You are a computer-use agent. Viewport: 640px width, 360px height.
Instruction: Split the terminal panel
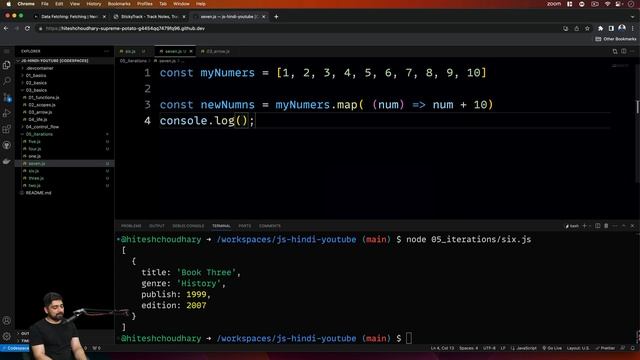598,226
